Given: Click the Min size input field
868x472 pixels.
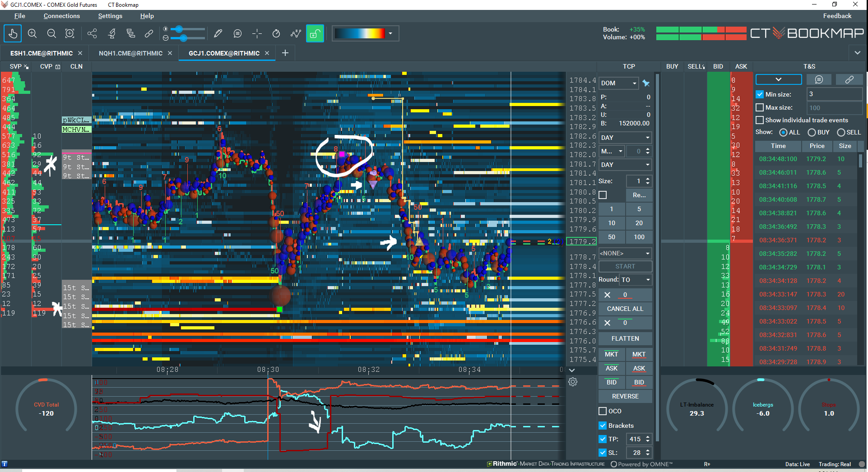Looking at the screenshot, I should pyautogui.click(x=834, y=94).
